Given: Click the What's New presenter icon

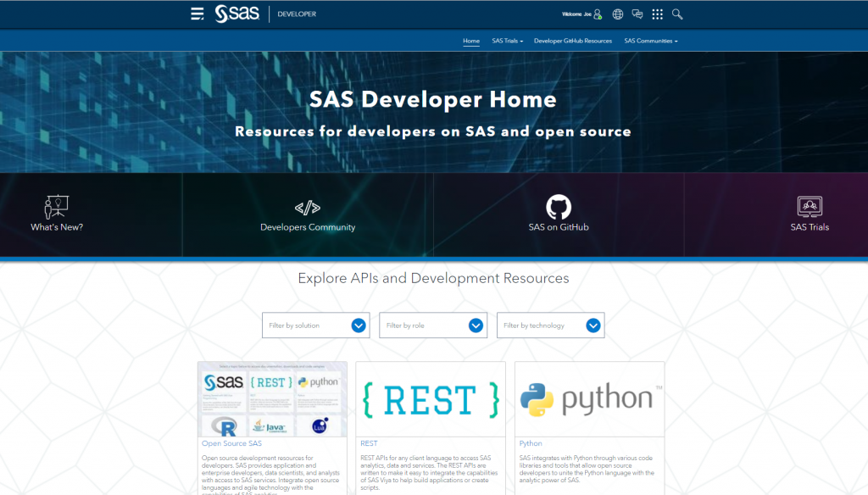Looking at the screenshot, I should (x=56, y=207).
